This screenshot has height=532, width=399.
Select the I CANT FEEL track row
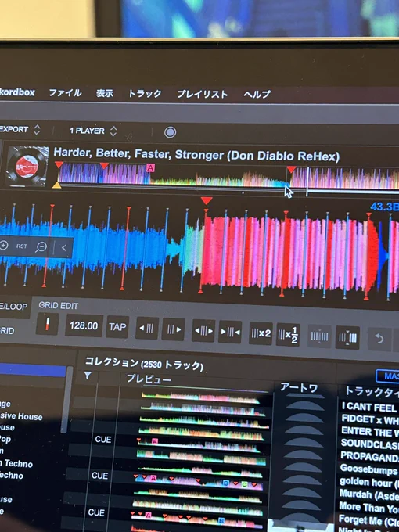[370, 407]
